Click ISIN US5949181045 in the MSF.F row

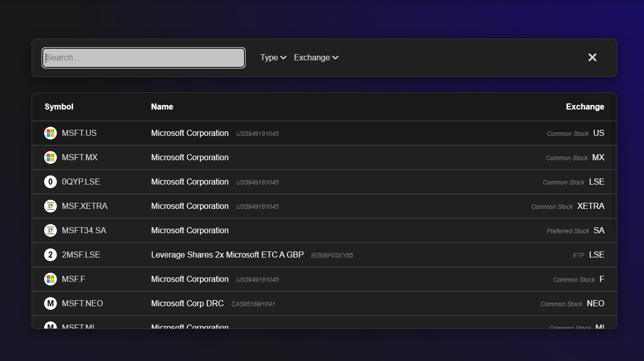[x=257, y=280]
